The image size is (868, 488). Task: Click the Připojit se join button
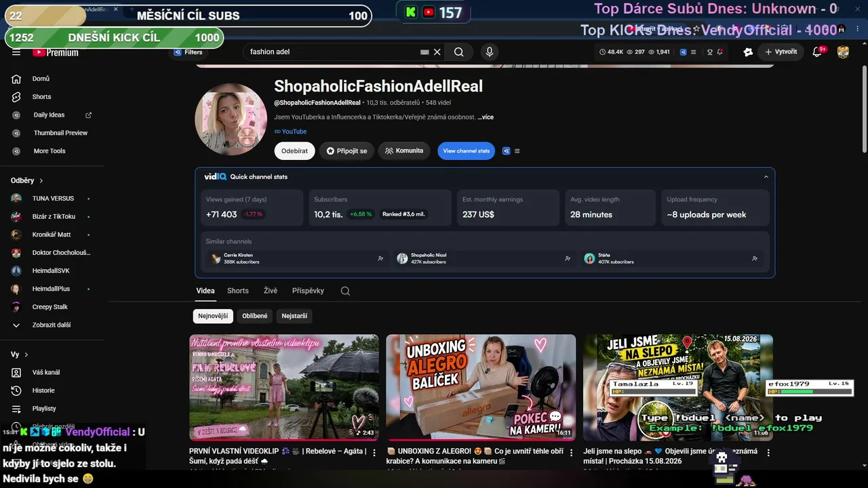[x=347, y=151]
